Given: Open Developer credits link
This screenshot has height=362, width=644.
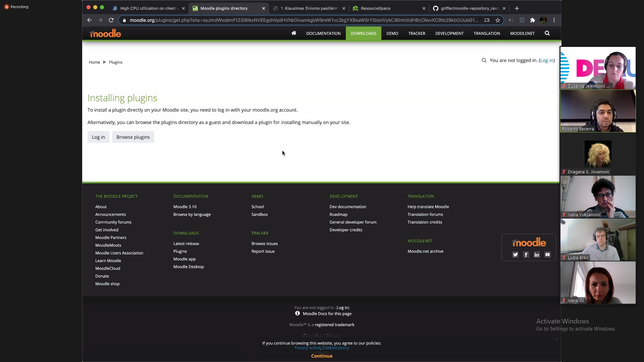Looking at the screenshot, I should [x=346, y=230].
